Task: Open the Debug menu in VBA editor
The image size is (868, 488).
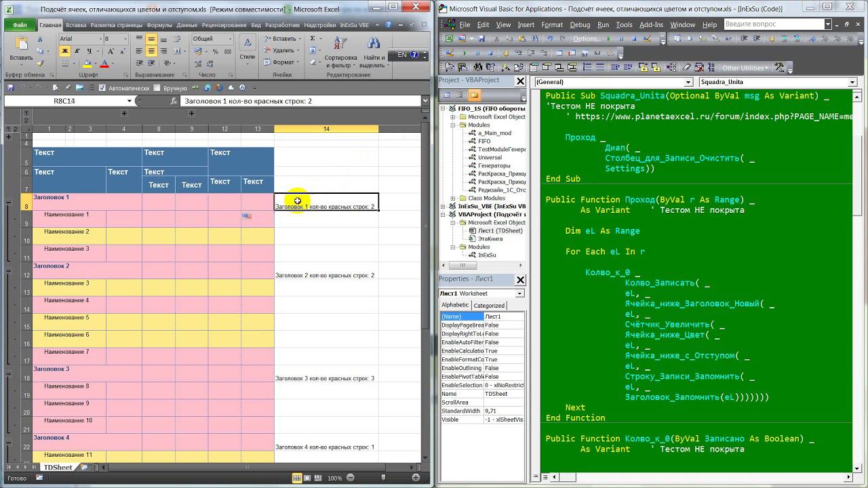Action: (580, 24)
